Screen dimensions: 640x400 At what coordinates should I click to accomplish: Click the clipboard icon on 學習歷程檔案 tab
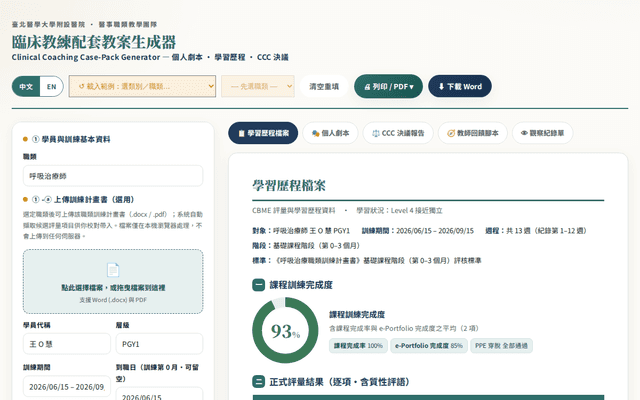point(241,133)
